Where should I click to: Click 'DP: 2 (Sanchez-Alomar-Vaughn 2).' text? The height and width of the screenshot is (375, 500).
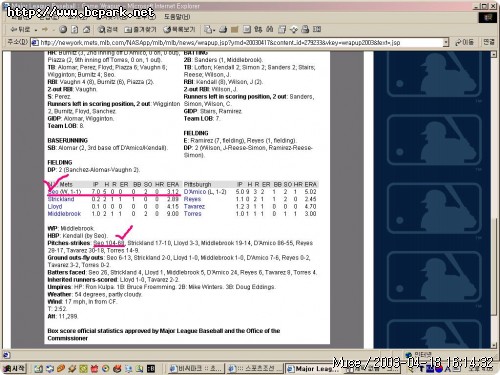tap(94, 170)
